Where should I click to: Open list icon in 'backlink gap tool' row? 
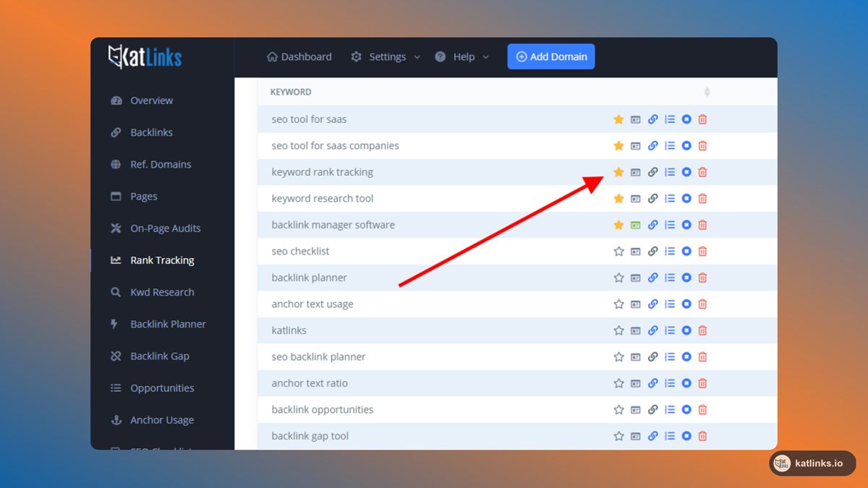click(670, 436)
